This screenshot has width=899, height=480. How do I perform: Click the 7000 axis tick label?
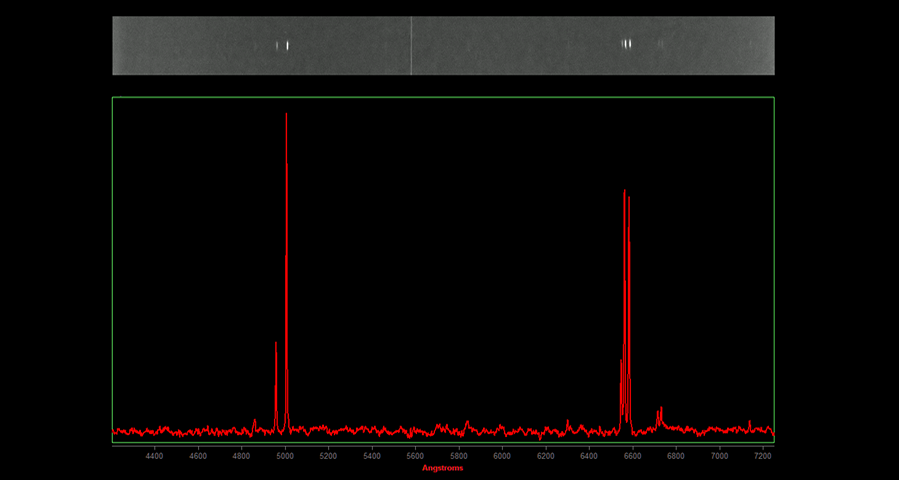(x=719, y=456)
